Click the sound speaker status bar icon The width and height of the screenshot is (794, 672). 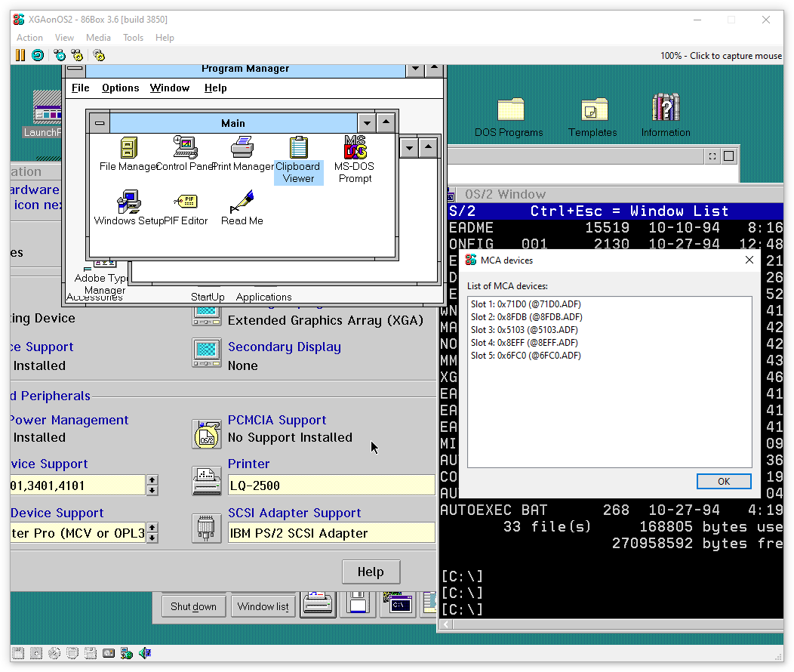[145, 652]
